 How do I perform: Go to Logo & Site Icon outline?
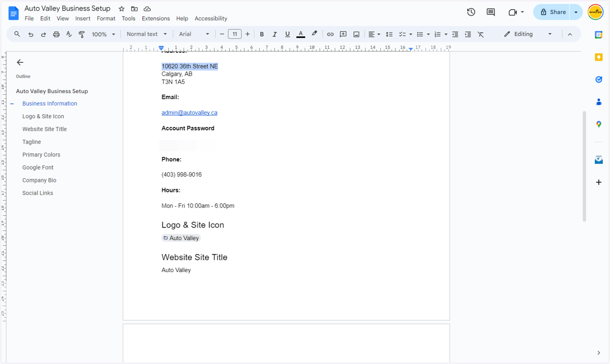pyautogui.click(x=43, y=116)
